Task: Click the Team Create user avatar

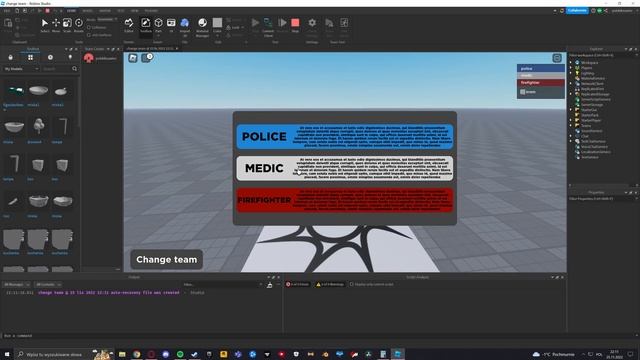Action: coord(89,58)
